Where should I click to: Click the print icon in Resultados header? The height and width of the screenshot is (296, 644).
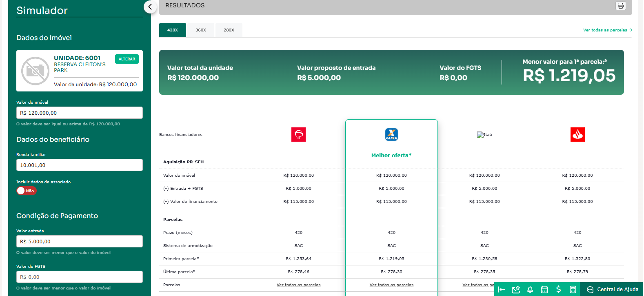point(620,6)
